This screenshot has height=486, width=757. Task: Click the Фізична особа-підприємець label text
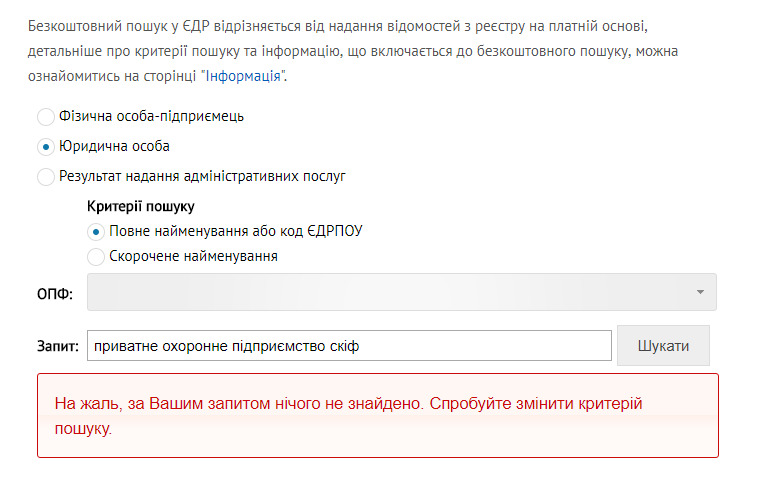click(151, 117)
